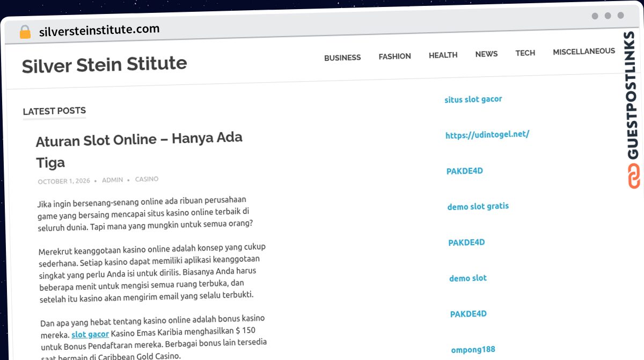Open sidebar link situs slot gacor
The image size is (644, 360).
tap(473, 99)
